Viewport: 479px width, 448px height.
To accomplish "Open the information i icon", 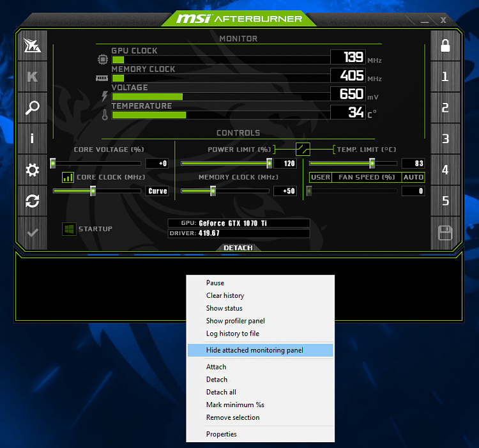I will click(x=33, y=139).
